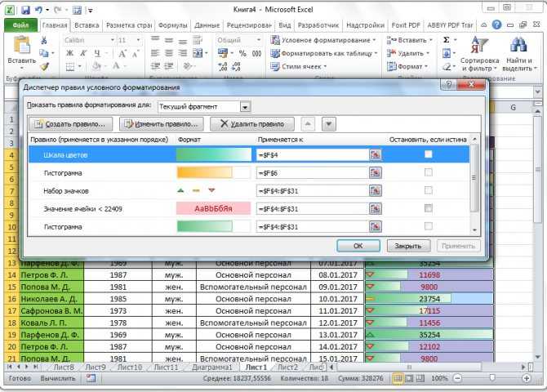Click the percent style icon
This screenshot has width=547, height=392.
[242, 53]
